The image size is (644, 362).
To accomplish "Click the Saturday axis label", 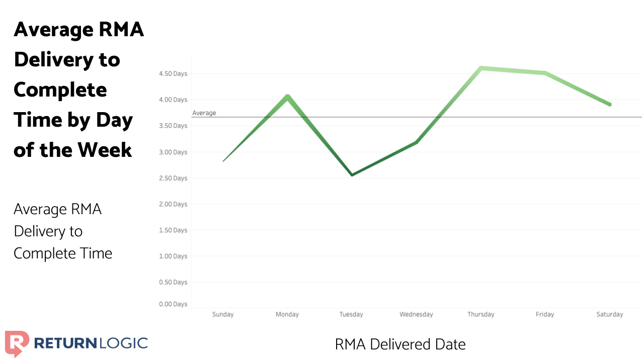I will tap(609, 315).
